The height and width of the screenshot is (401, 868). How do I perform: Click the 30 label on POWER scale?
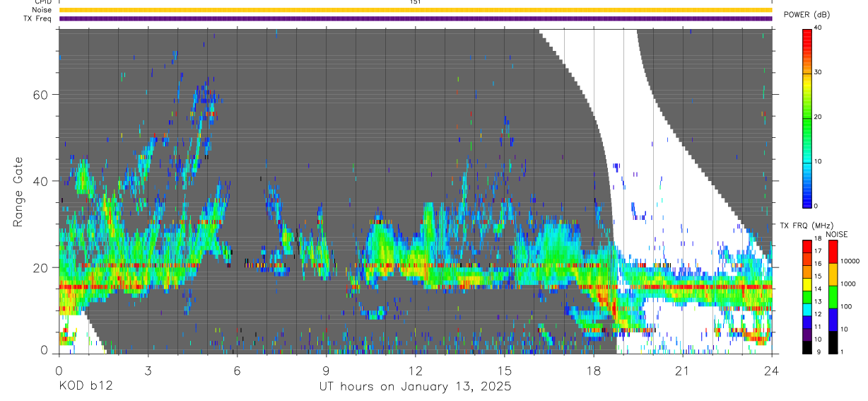[819, 72]
